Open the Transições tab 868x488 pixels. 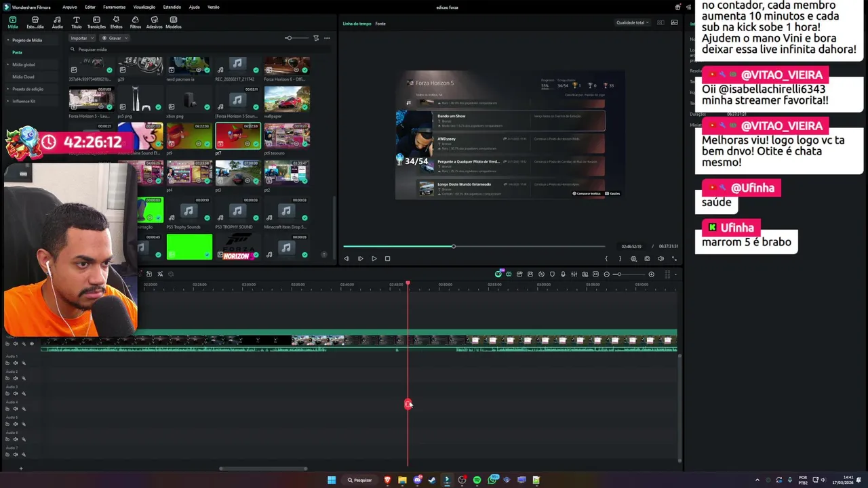pyautogui.click(x=96, y=22)
